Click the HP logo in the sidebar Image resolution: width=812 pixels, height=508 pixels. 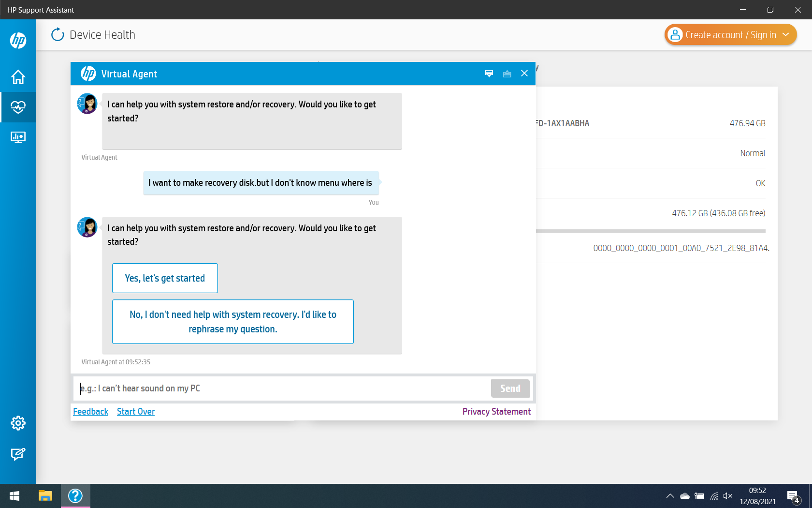[18, 40]
